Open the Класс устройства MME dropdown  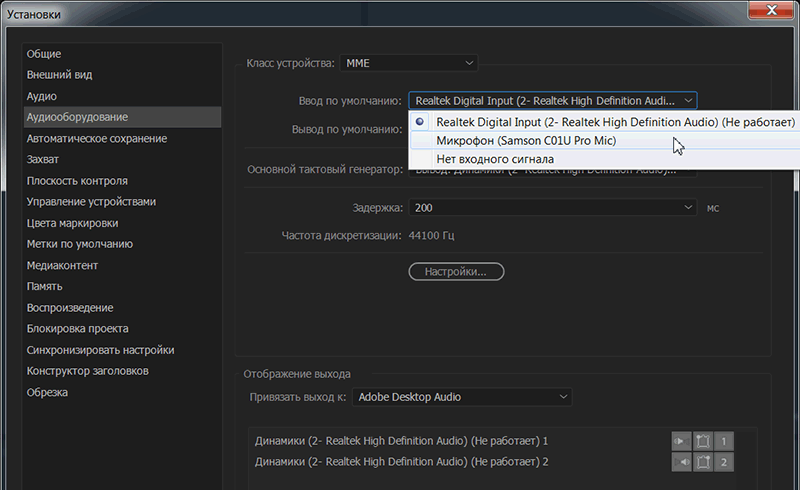[x=409, y=63]
